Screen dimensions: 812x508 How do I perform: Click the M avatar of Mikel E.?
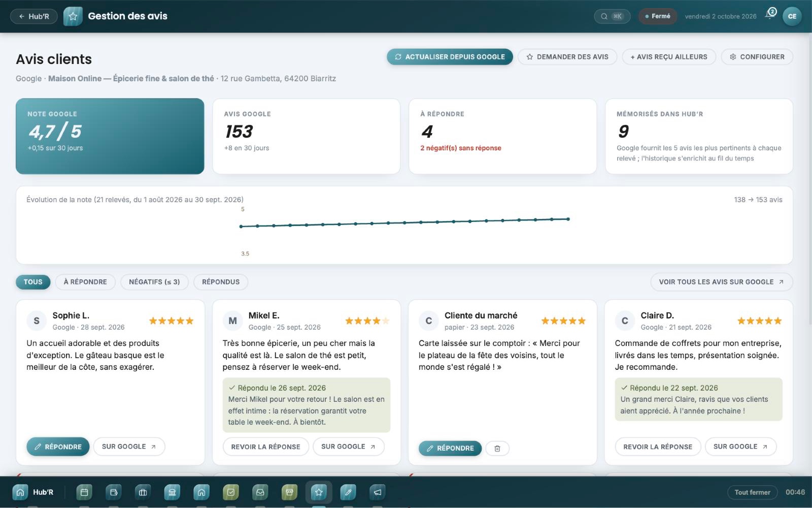(232, 321)
